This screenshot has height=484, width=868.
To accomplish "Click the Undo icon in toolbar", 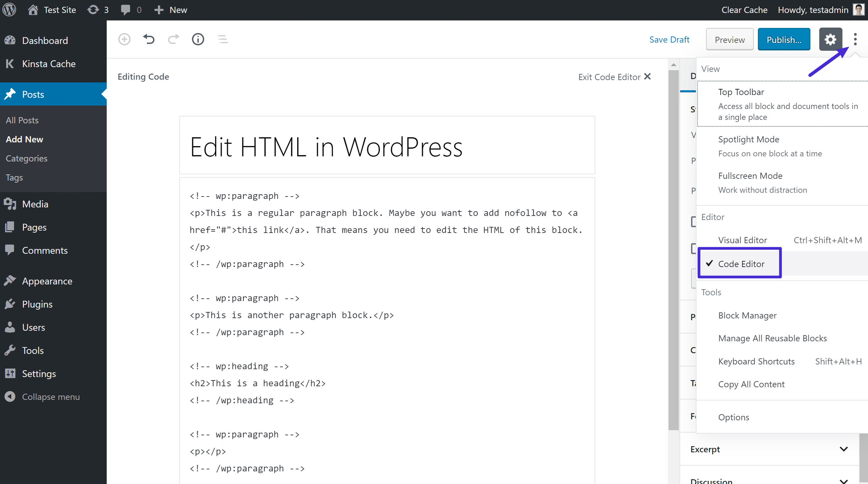I will (148, 39).
